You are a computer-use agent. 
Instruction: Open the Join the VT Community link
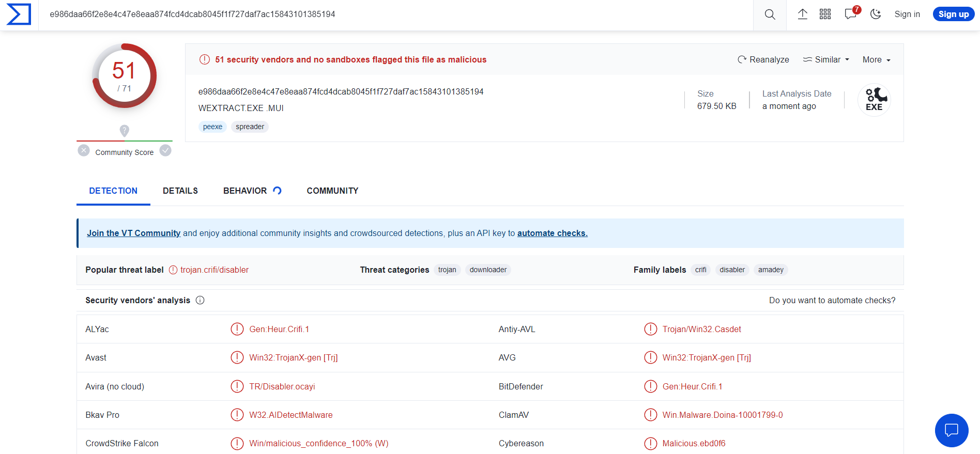[133, 233]
